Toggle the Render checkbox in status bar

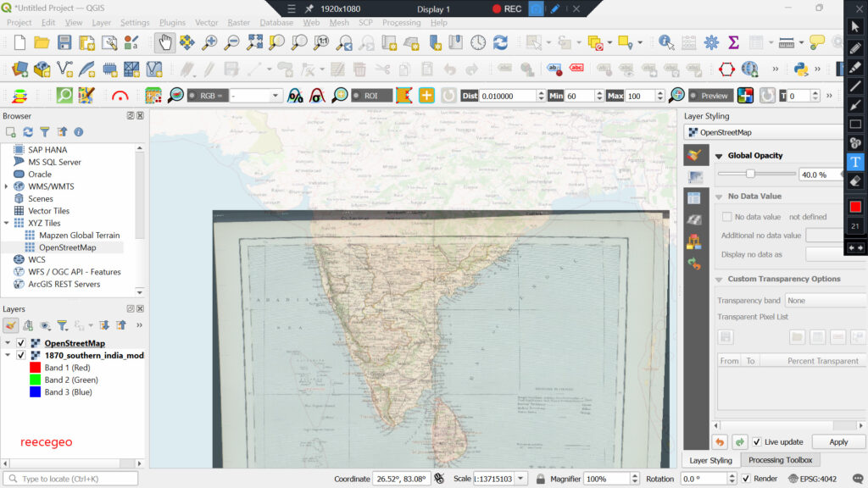(746, 479)
